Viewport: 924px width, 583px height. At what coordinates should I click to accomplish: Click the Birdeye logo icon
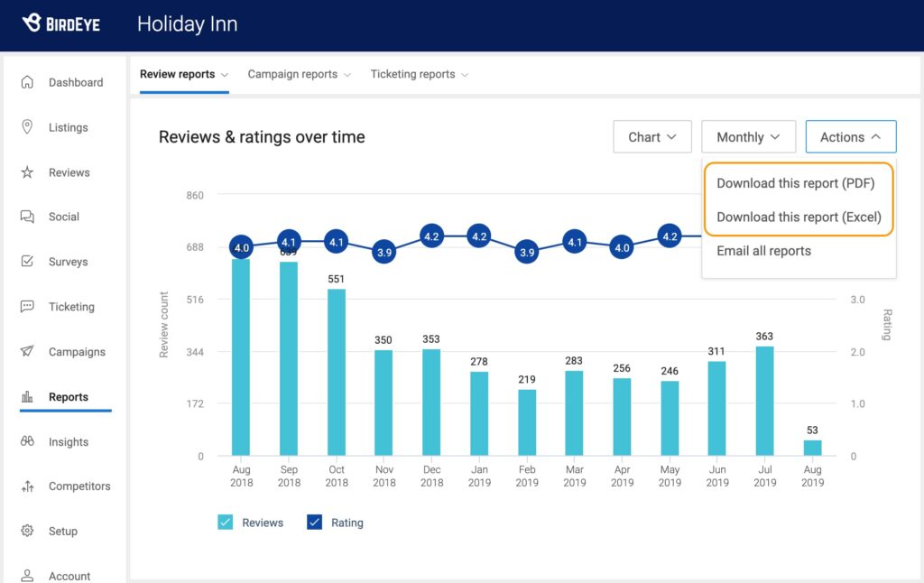(32, 23)
